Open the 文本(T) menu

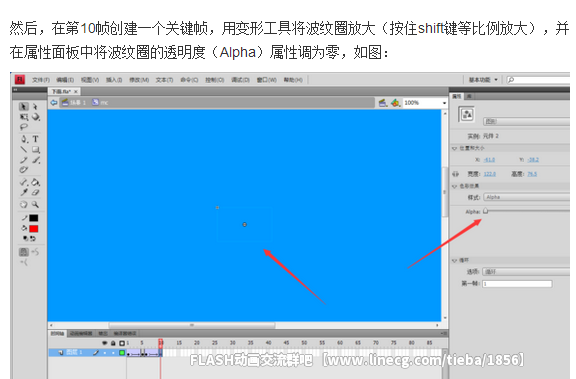click(x=164, y=80)
